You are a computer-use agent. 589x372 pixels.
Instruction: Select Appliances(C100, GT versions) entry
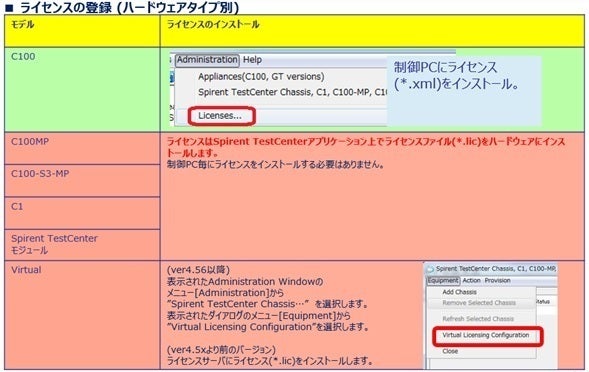tap(261, 77)
